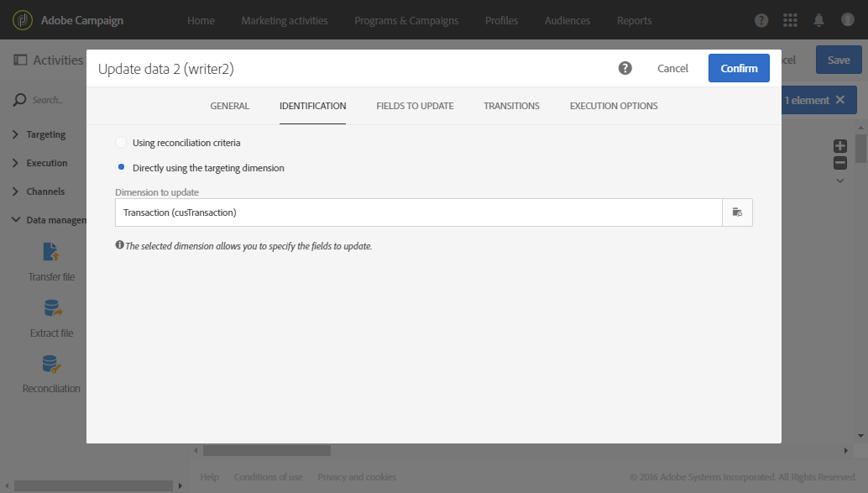Click the canvas horizontal scrollbar thumb
This screenshot has width=868, height=493.
tap(267, 451)
